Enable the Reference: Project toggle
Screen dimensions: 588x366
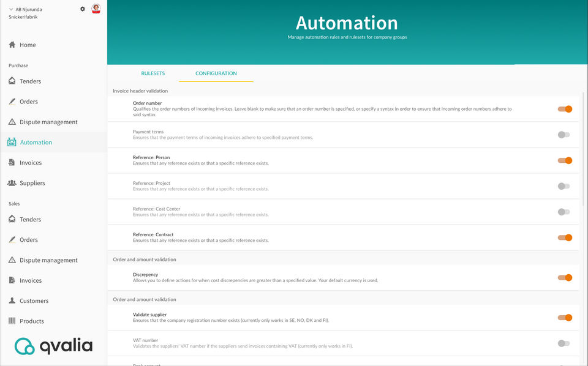(563, 186)
